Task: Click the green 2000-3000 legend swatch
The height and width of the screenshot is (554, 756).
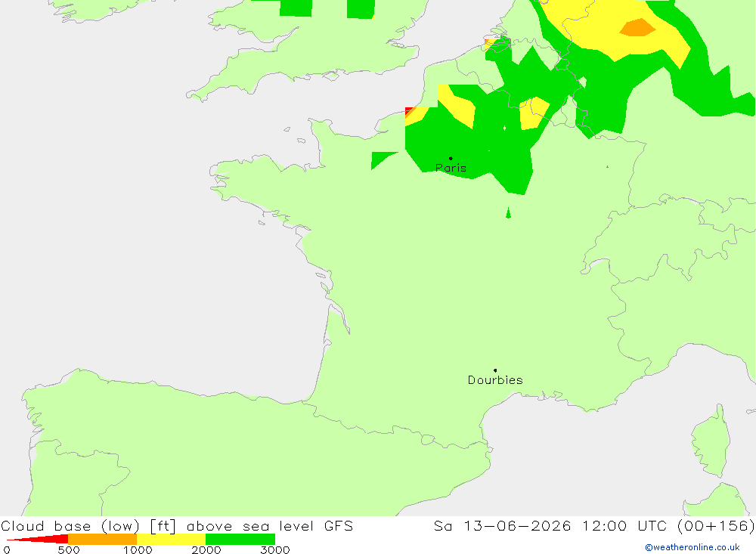Action: (240, 539)
